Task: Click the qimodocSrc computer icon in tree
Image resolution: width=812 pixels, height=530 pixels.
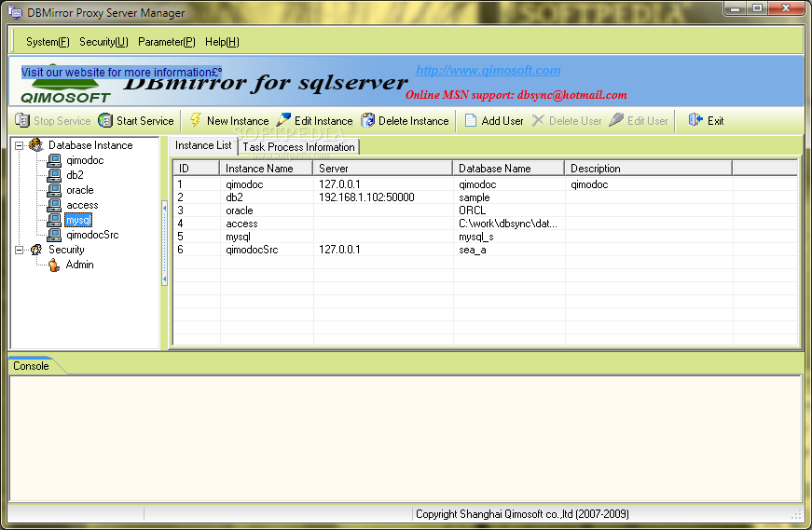Action: click(x=54, y=235)
